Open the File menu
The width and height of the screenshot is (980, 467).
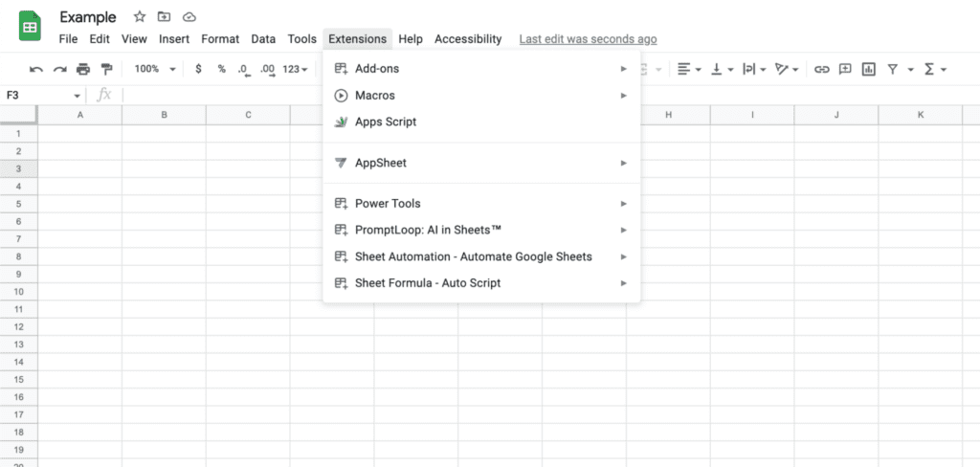coord(68,39)
